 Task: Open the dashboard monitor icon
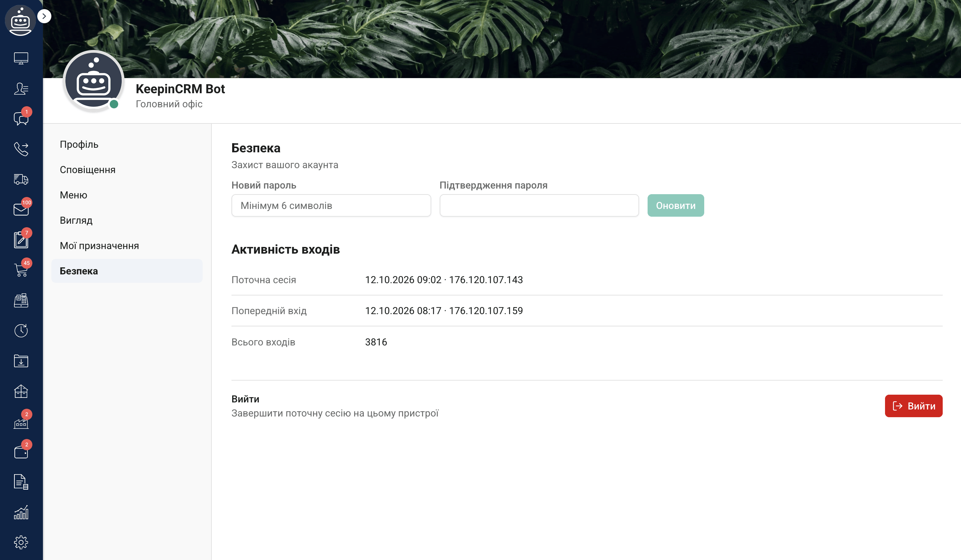21,58
